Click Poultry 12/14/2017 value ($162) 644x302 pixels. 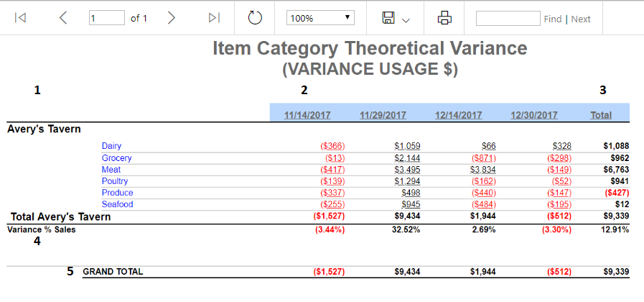(484, 181)
